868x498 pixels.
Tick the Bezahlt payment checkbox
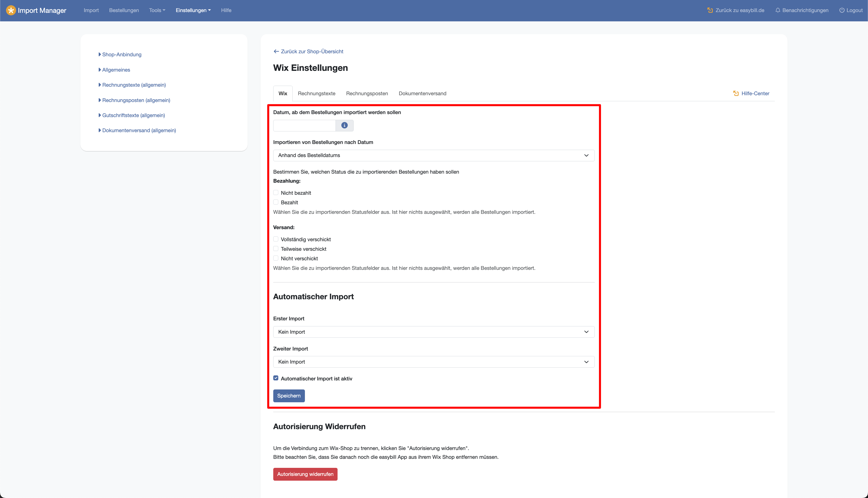click(x=276, y=202)
